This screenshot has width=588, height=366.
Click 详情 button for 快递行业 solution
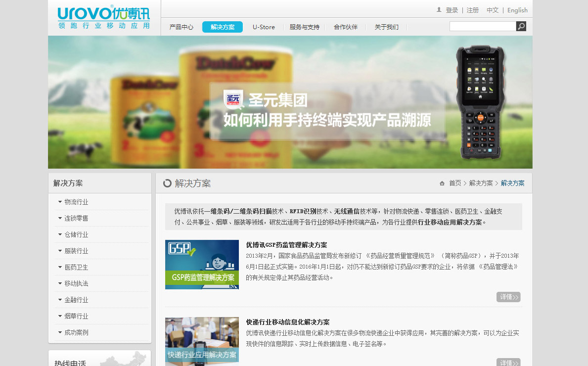508,362
